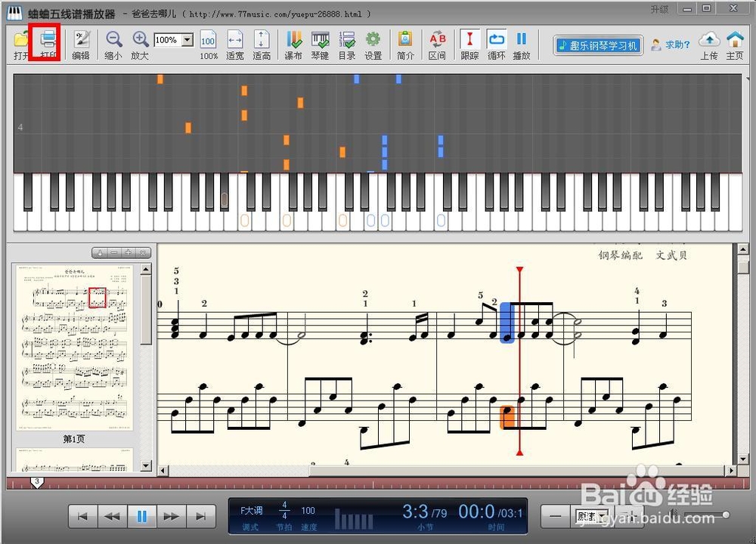Click the 升级 upgrade link in title bar

pyautogui.click(x=659, y=9)
